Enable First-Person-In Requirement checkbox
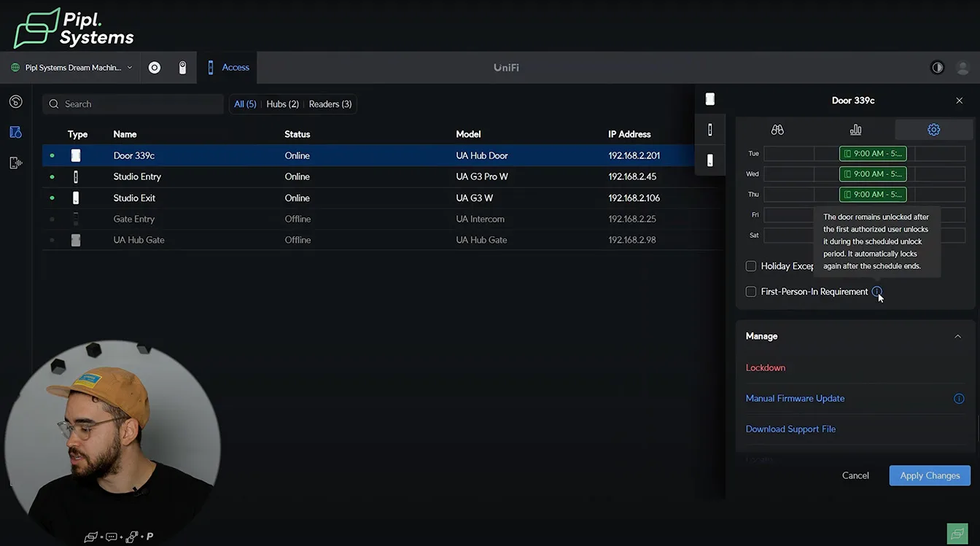Viewport: 980px width, 546px height. point(751,292)
